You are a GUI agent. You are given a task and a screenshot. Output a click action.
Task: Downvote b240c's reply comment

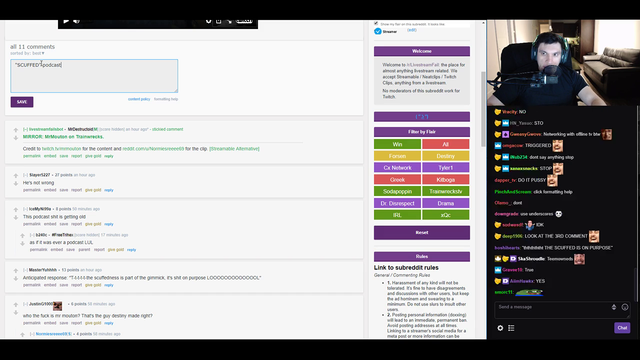22,244
